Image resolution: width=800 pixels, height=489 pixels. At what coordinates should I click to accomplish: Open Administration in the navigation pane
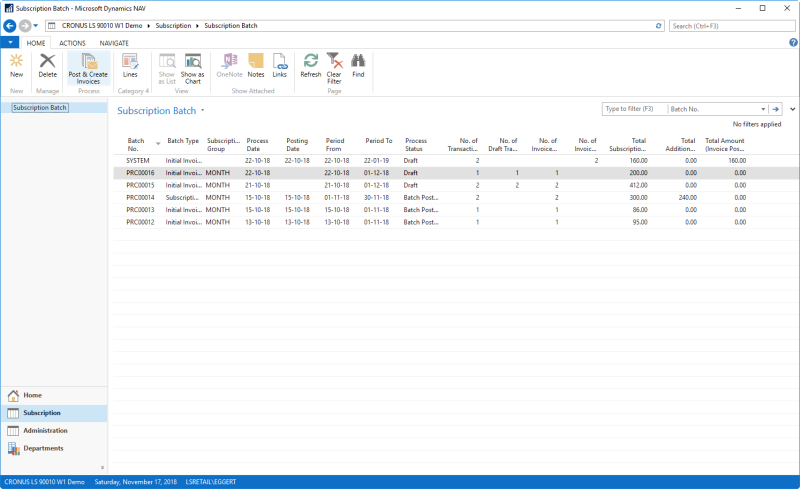click(44, 430)
